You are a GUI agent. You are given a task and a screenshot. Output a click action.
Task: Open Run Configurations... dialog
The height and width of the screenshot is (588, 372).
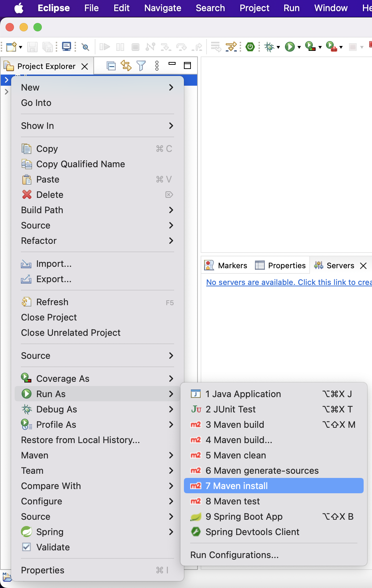point(274,555)
